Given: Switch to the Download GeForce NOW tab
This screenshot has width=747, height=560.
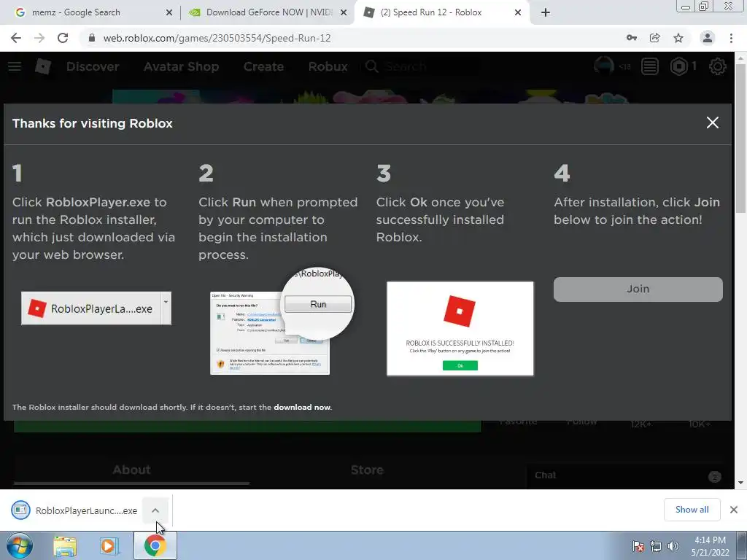Looking at the screenshot, I should pyautogui.click(x=267, y=13).
